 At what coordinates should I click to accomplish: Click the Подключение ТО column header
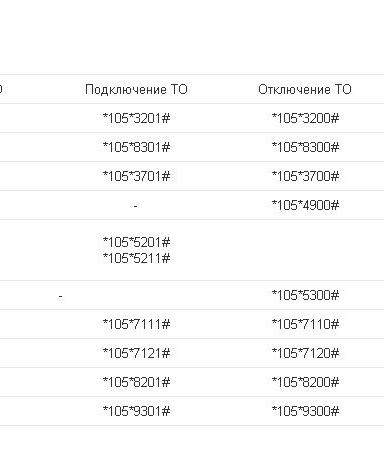(x=136, y=89)
